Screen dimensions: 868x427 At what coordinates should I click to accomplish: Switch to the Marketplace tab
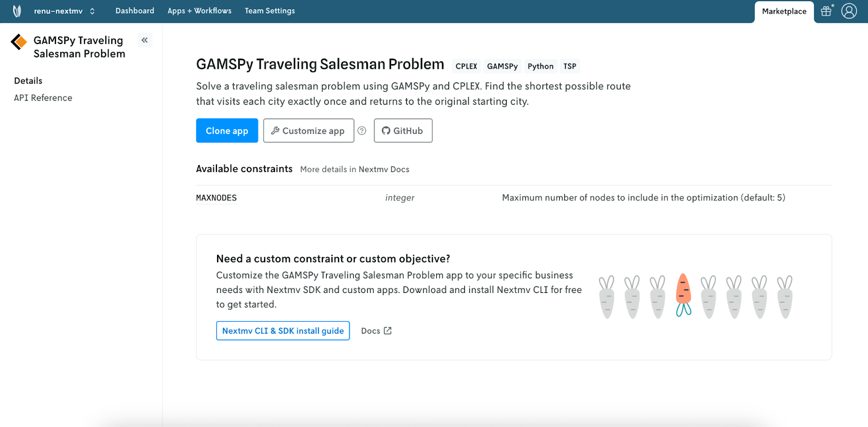[x=784, y=11]
